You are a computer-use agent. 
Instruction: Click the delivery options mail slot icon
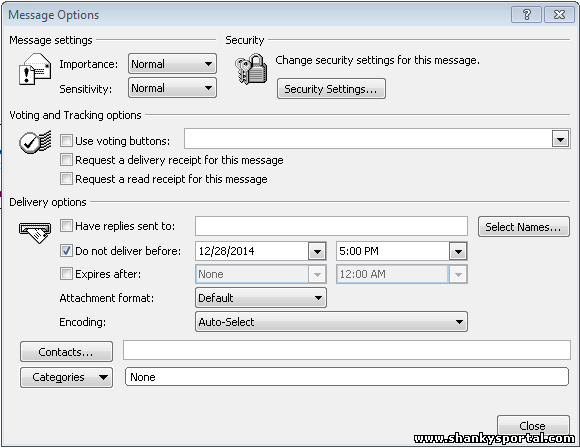click(35, 232)
